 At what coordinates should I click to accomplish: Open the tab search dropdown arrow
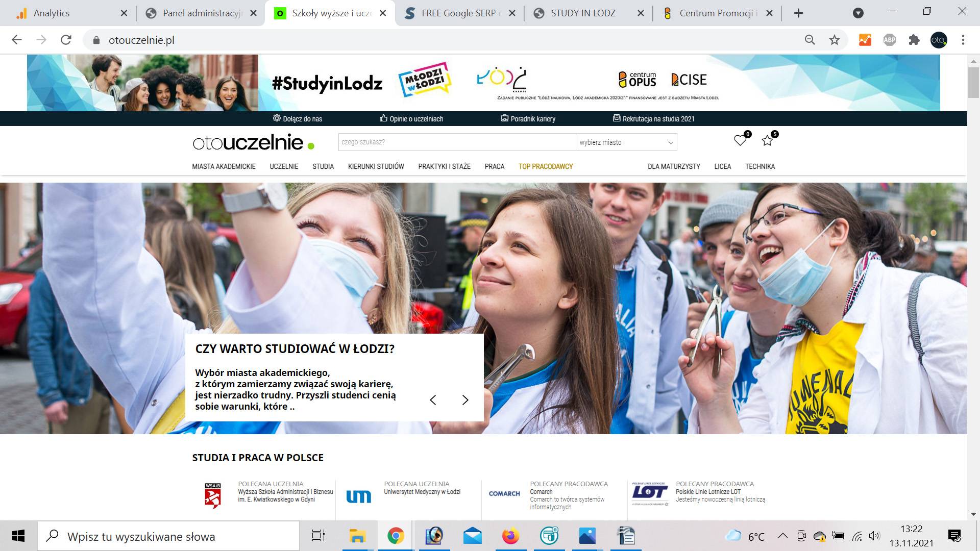[859, 13]
